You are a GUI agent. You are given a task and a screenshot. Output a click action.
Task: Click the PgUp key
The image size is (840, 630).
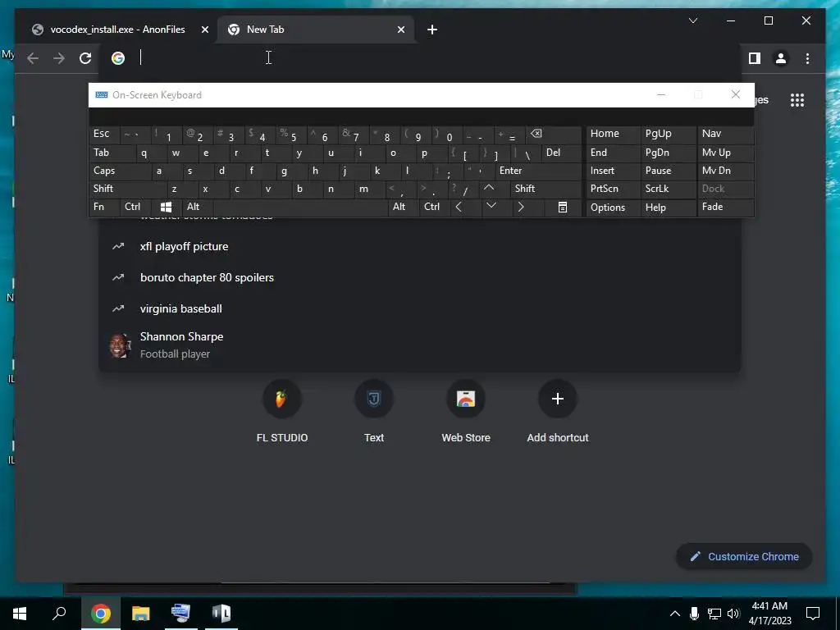click(x=668, y=134)
